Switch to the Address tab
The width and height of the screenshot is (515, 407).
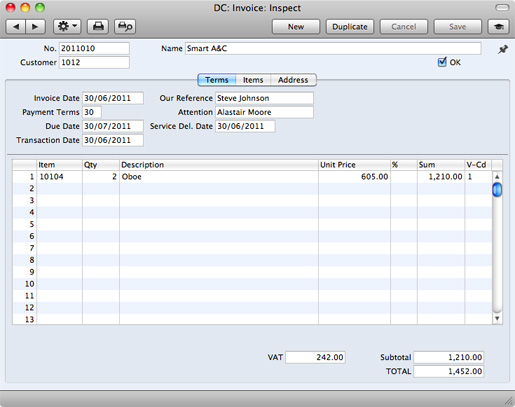[x=293, y=80]
